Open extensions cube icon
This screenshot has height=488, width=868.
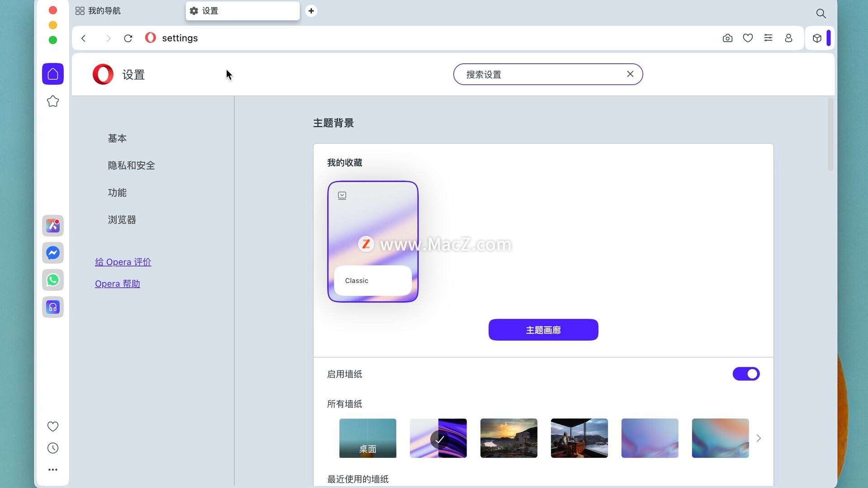click(817, 38)
